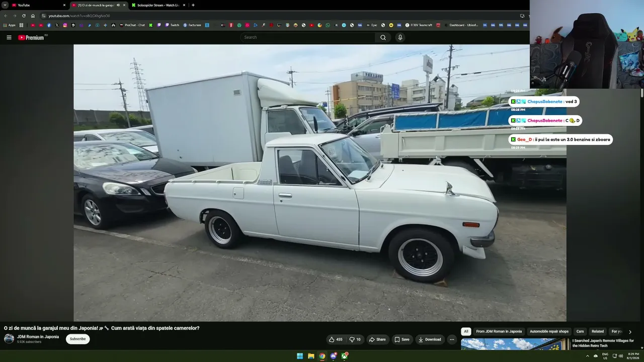This screenshot has width=644, height=362.
Task: Open Google Chrome from the taskbar
Action: pyautogui.click(x=322, y=356)
